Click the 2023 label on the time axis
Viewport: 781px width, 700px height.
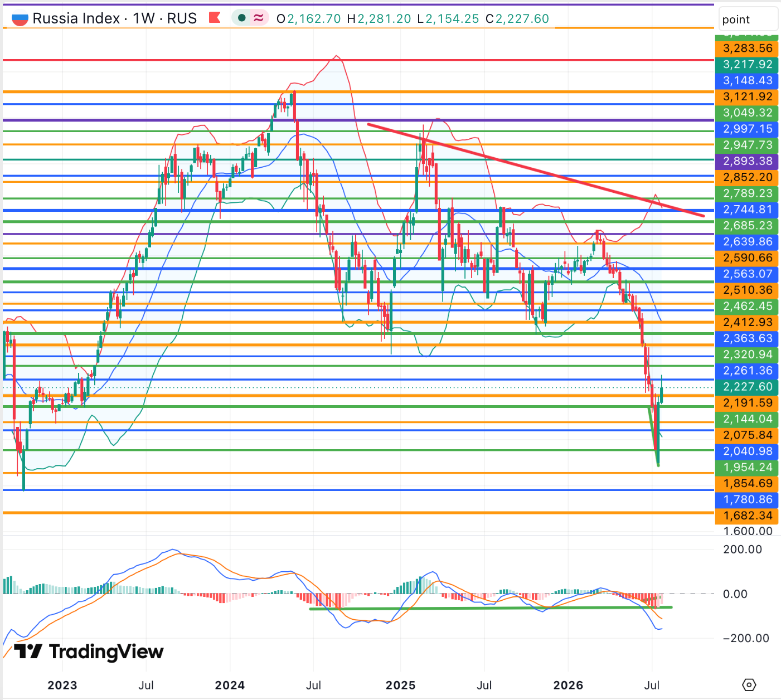62,686
